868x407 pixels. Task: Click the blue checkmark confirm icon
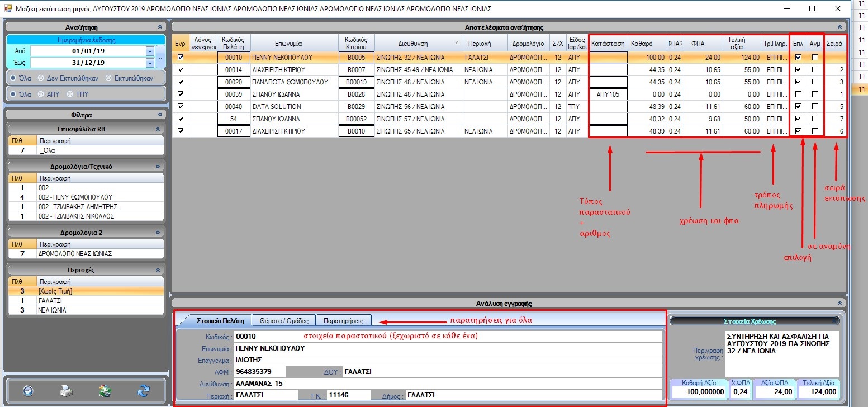[x=27, y=391]
